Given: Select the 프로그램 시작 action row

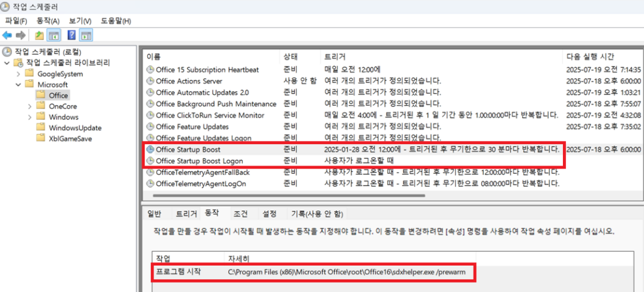Looking at the screenshot, I should pyautogui.click(x=314, y=272).
